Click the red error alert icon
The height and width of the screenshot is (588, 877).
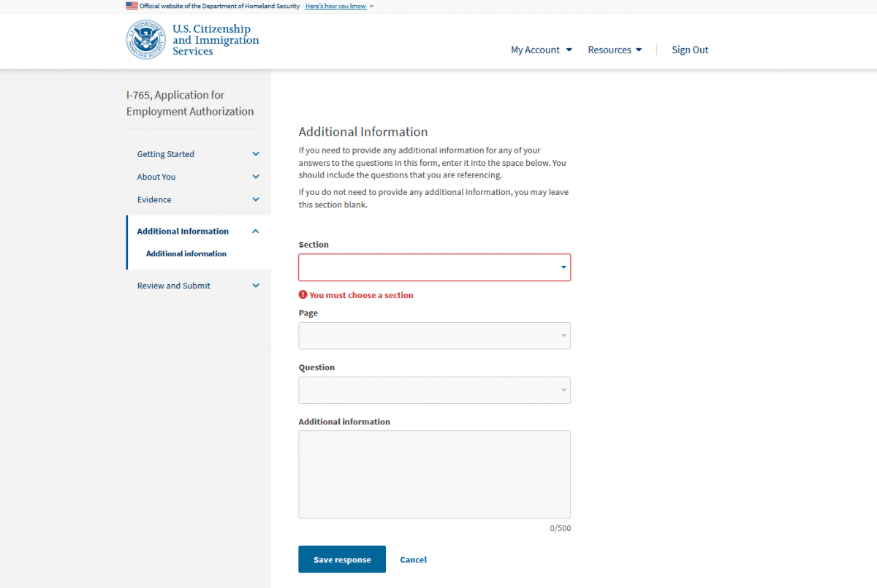tap(303, 294)
